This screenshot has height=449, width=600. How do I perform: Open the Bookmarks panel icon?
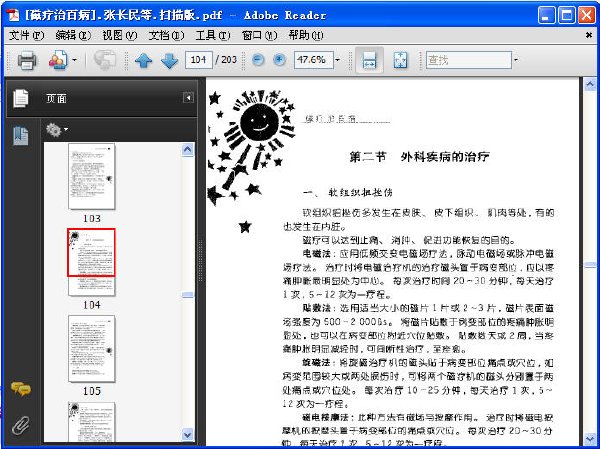[x=21, y=136]
